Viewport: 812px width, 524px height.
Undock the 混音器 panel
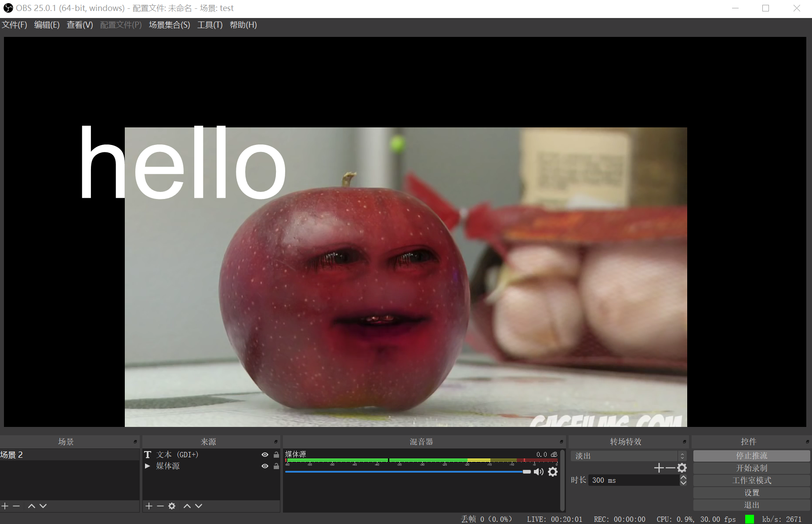(x=562, y=442)
